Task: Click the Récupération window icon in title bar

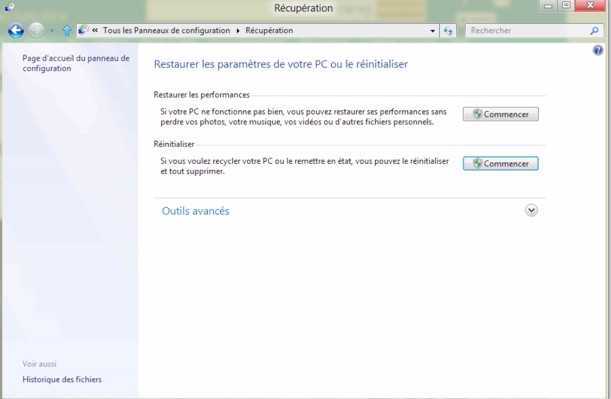Action: click(x=9, y=7)
